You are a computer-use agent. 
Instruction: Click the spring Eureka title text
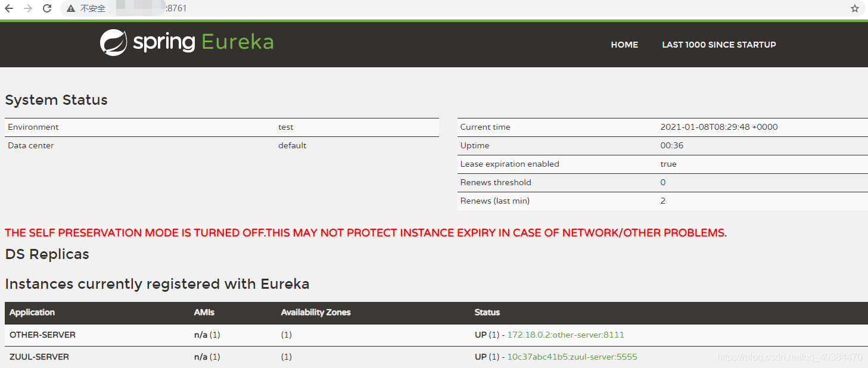pos(203,42)
